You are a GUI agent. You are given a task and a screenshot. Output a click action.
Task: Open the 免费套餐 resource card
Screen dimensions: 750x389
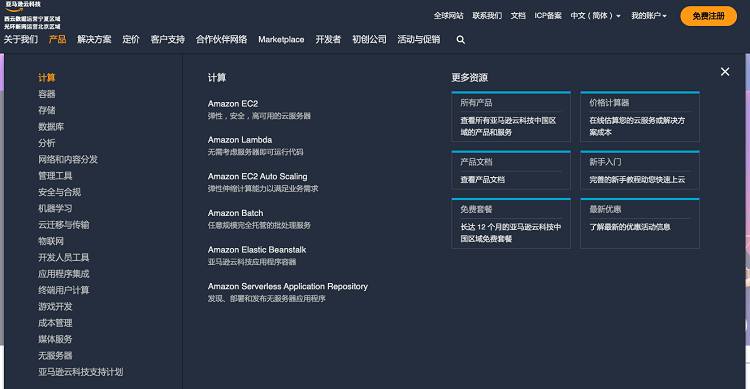511,223
